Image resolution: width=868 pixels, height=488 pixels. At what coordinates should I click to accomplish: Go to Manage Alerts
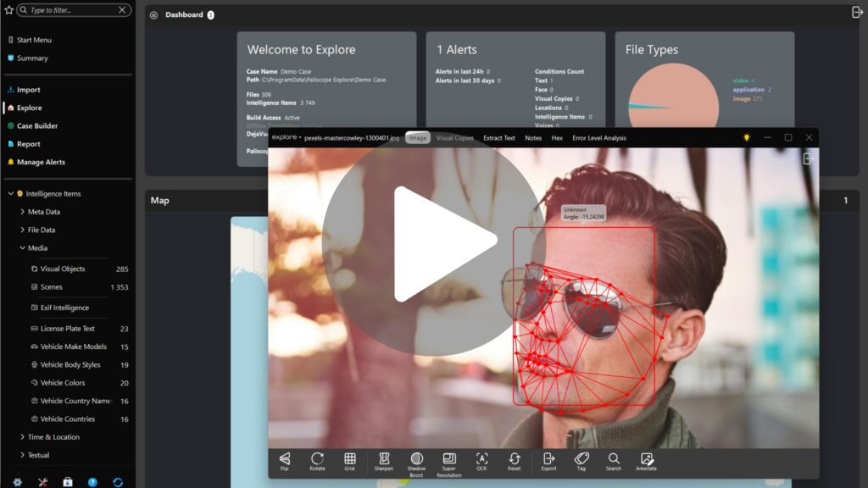tap(41, 162)
